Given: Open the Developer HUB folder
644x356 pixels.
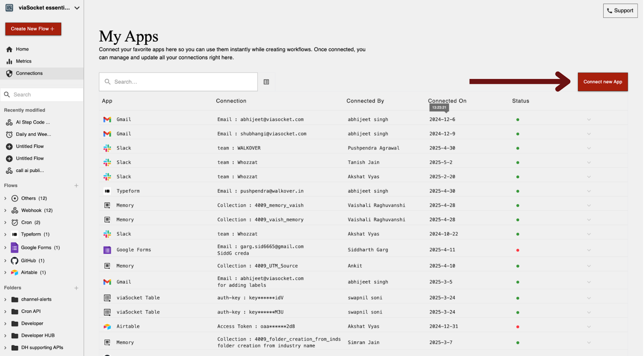Looking at the screenshot, I should (38, 336).
